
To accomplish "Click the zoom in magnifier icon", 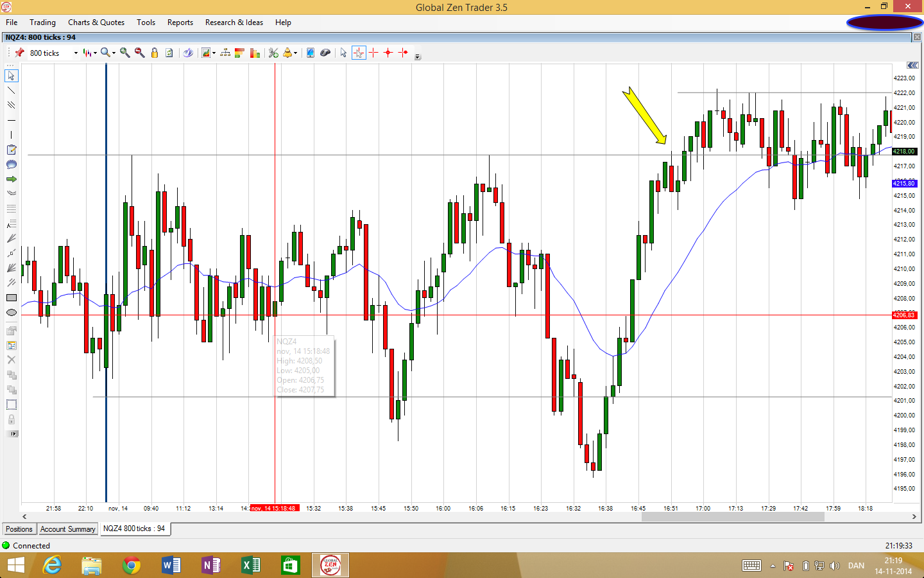I will pos(125,53).
